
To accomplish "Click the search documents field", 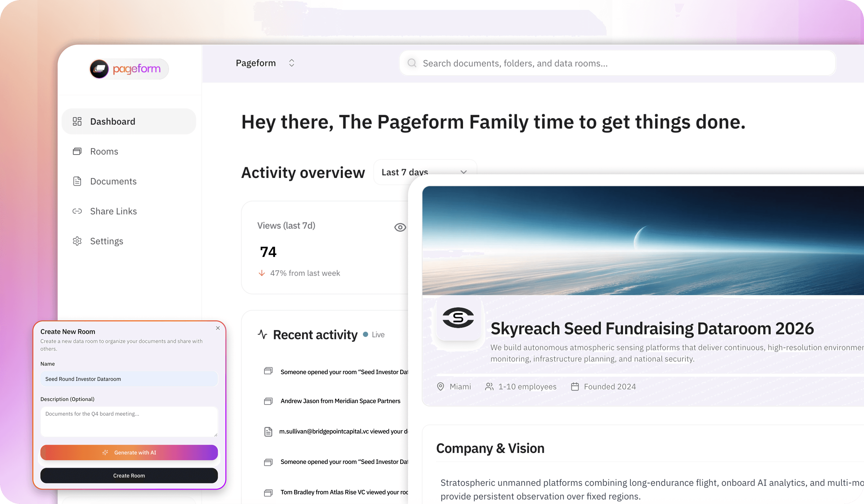I will tap(617, 63).
